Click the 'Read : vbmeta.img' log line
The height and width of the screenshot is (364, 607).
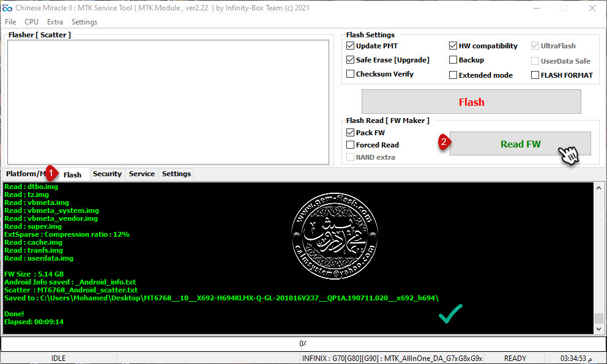[x=36, y=202]
